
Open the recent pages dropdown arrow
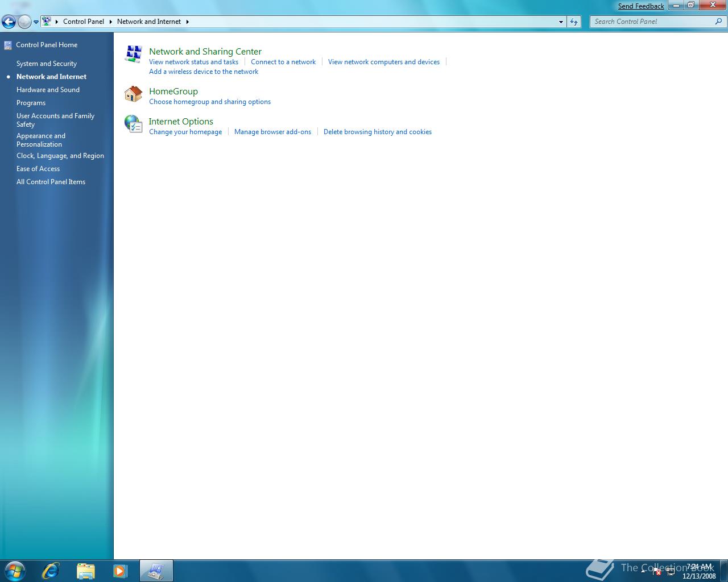tap(36, 22)
